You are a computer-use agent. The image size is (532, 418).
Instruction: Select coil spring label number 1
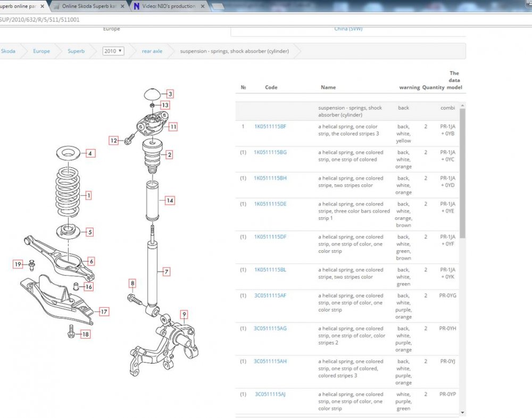click(88, 195)
